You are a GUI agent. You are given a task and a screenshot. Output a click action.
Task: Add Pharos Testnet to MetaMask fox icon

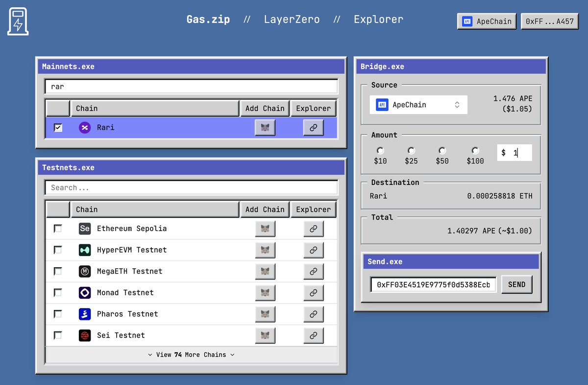pos(265,314)
